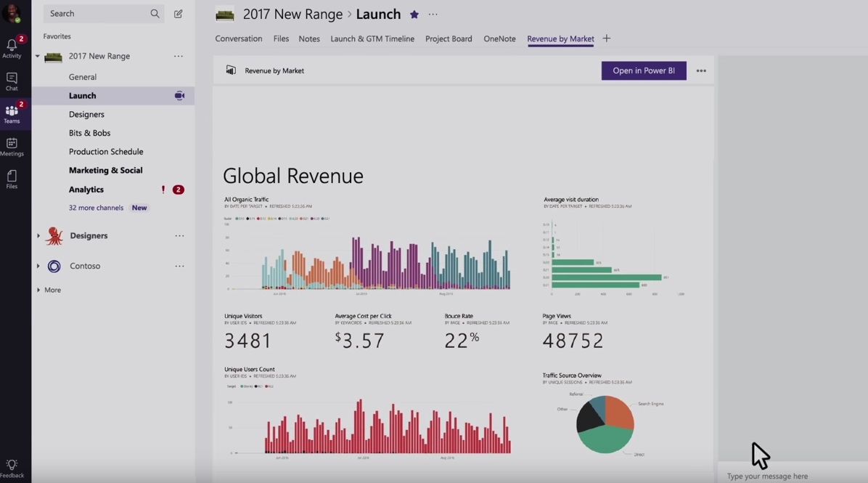Open more options for 2017 New Range team
The width and height of the screenshot is (868, 483).
(179, 56)
